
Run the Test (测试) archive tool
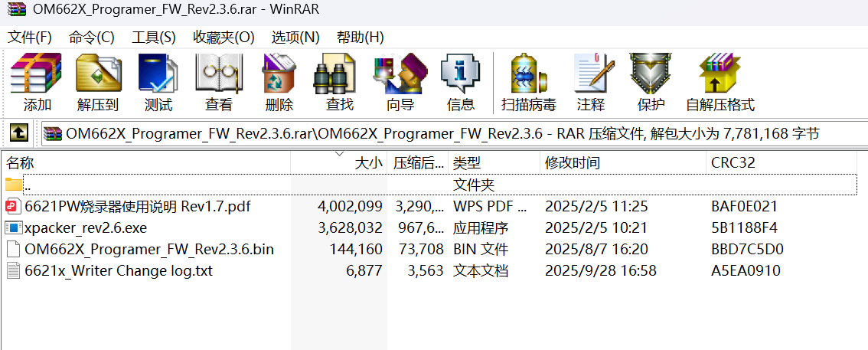pos(158,82)
